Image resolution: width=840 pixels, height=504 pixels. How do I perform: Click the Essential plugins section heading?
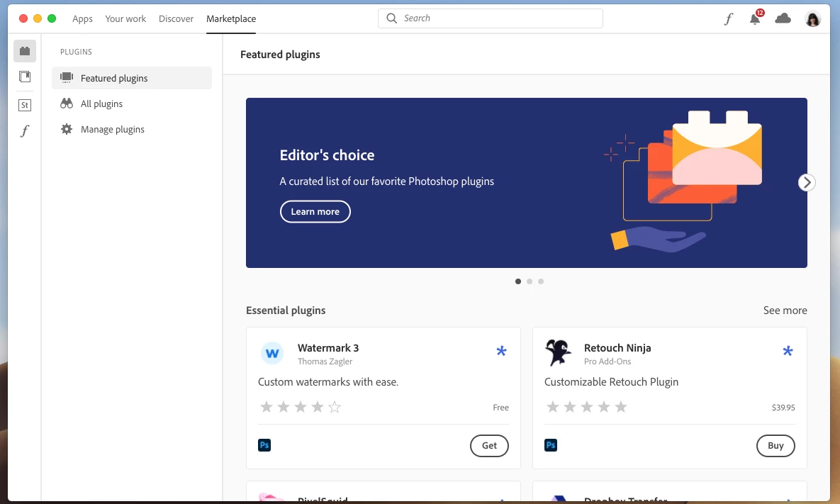pos(286,310)
